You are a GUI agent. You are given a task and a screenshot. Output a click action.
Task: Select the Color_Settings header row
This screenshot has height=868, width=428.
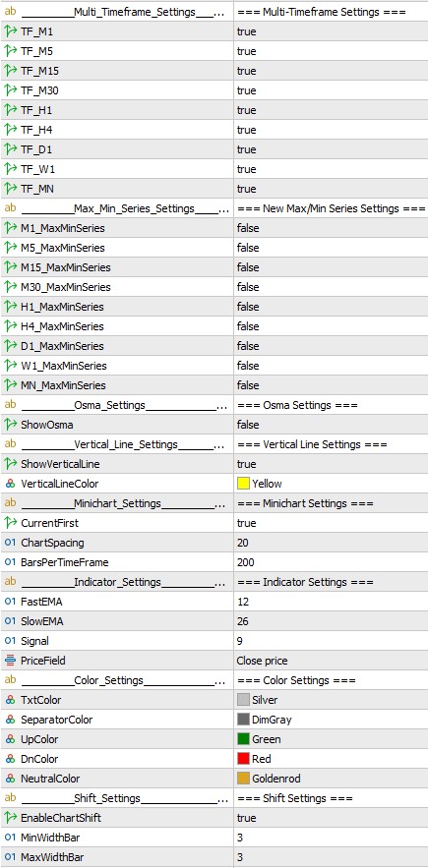coord(214,680)
